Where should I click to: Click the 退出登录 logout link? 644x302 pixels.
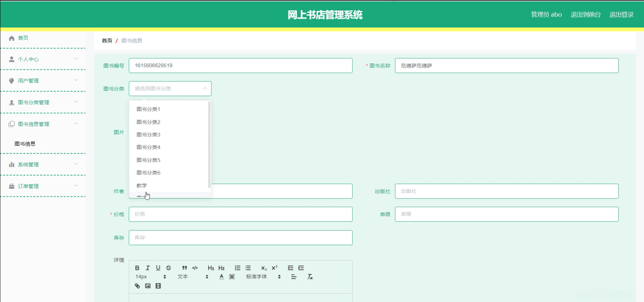pos(621,15)
